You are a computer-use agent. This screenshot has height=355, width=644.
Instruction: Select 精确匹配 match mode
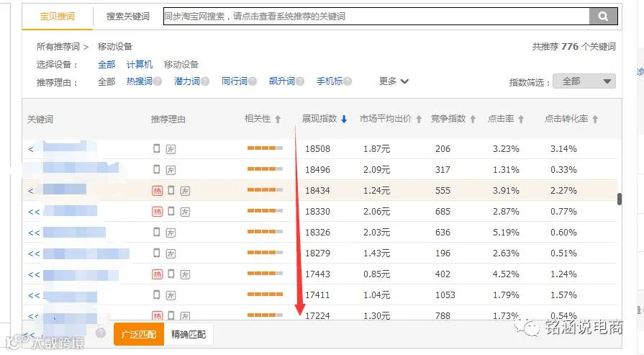(189, 334)
